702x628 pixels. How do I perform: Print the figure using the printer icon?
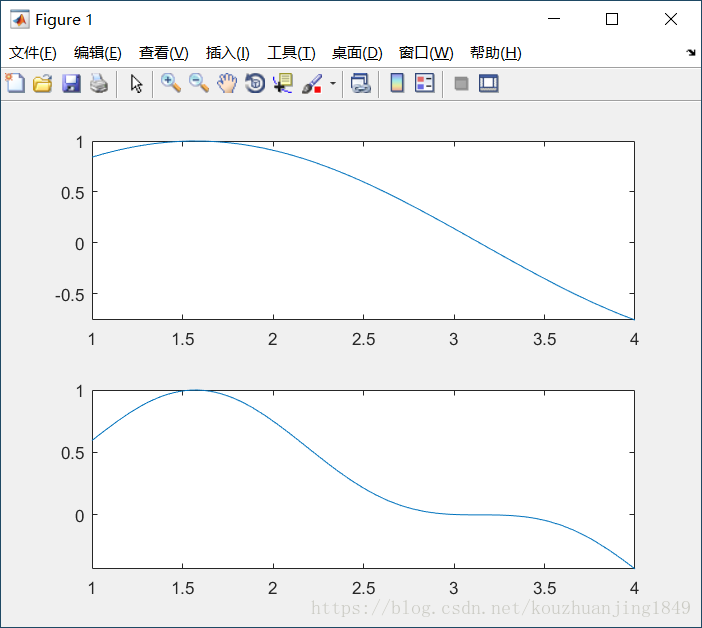(99, 83)
